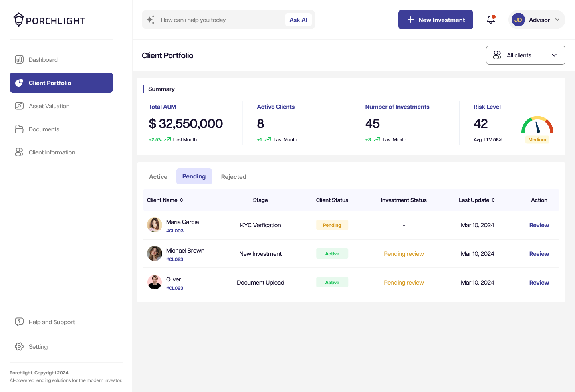Switch to the Rejected tab
This screenshot has height=392, width=575.
pyautogui.click(x=234, y=177)
